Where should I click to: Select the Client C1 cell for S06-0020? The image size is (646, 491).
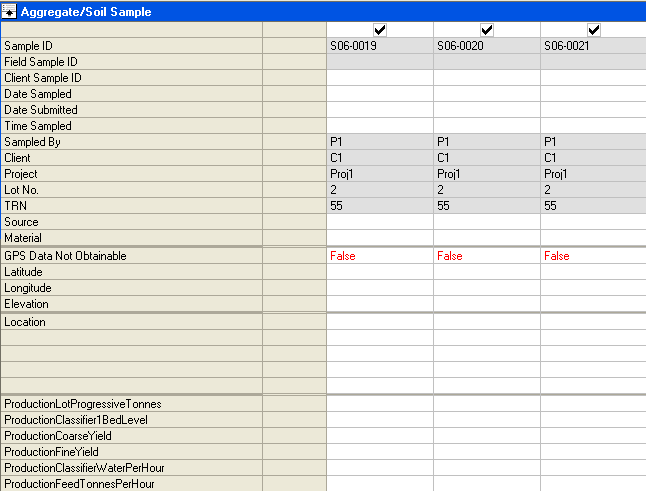[x=486, y=158]
